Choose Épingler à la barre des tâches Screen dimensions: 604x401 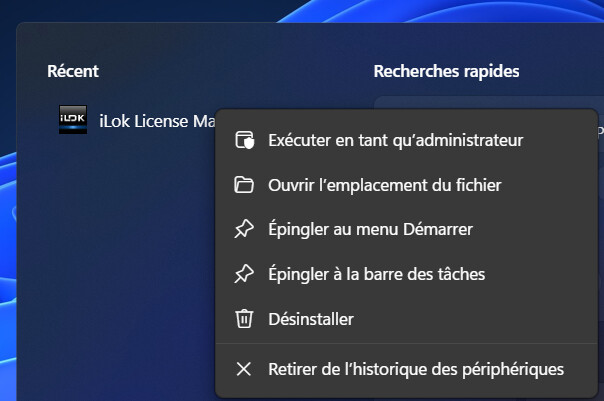click(x=377, y=274)
